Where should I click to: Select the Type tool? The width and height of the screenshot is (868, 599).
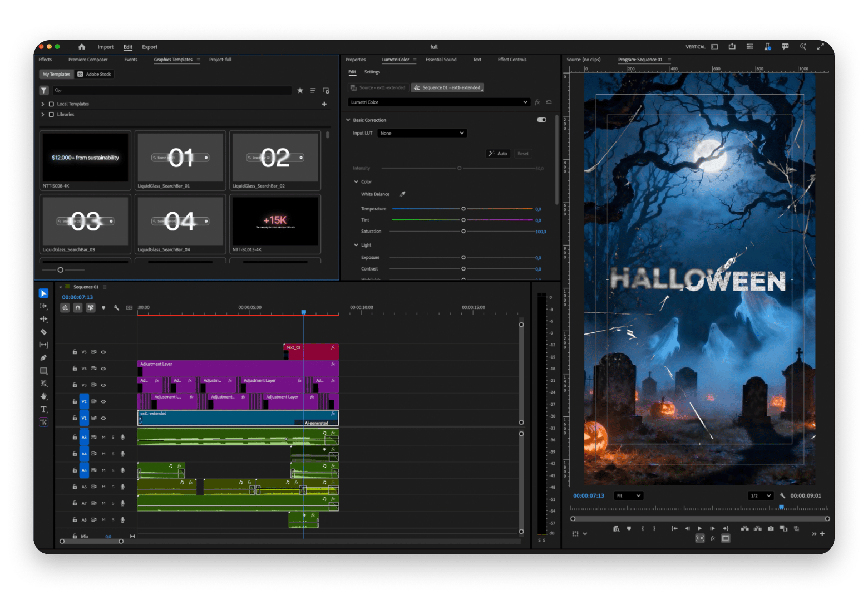click(x=44, y=409)
